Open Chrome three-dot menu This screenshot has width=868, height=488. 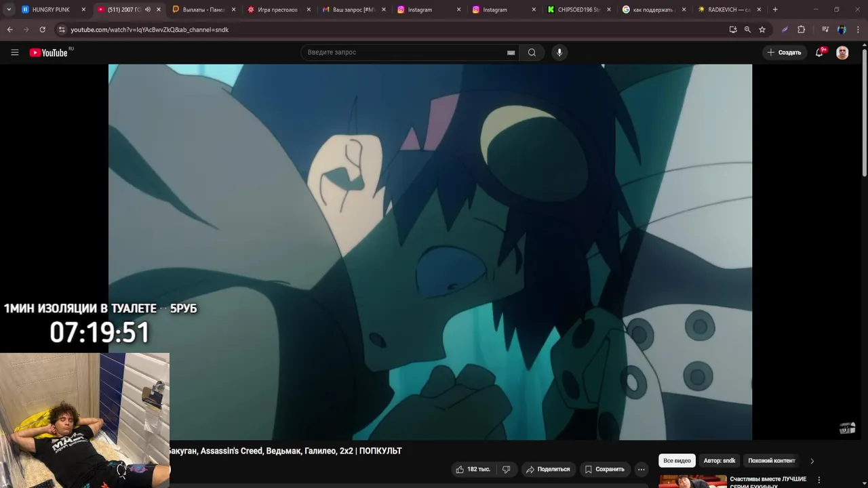(x=858, y=30)
